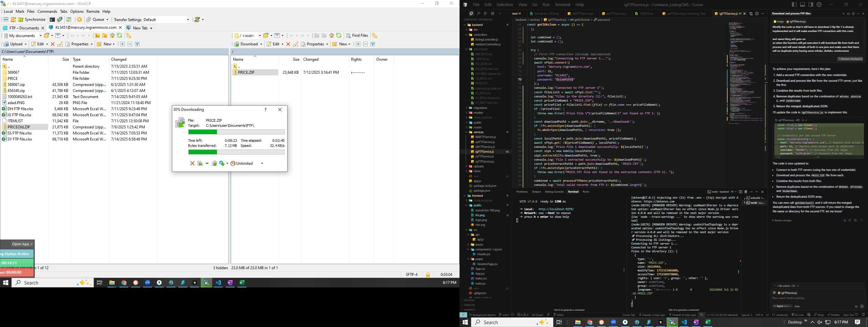Screen dimensions: 868x327
Task: Open the Selection menu in Cursor
Action: pos(505,5)
